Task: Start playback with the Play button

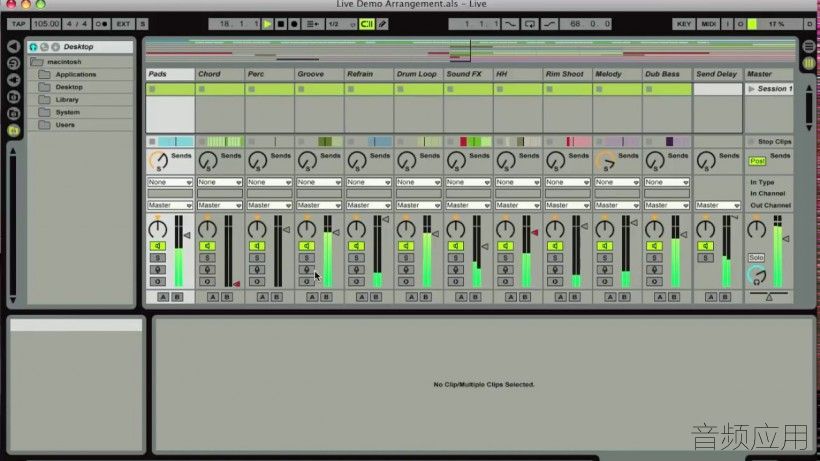Action: pos(267,24)
